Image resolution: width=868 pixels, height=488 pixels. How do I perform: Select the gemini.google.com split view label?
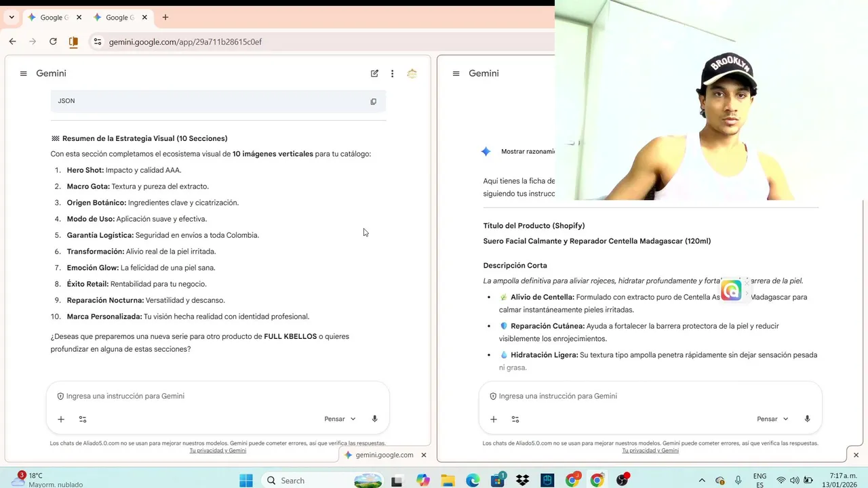click(384, 455)
